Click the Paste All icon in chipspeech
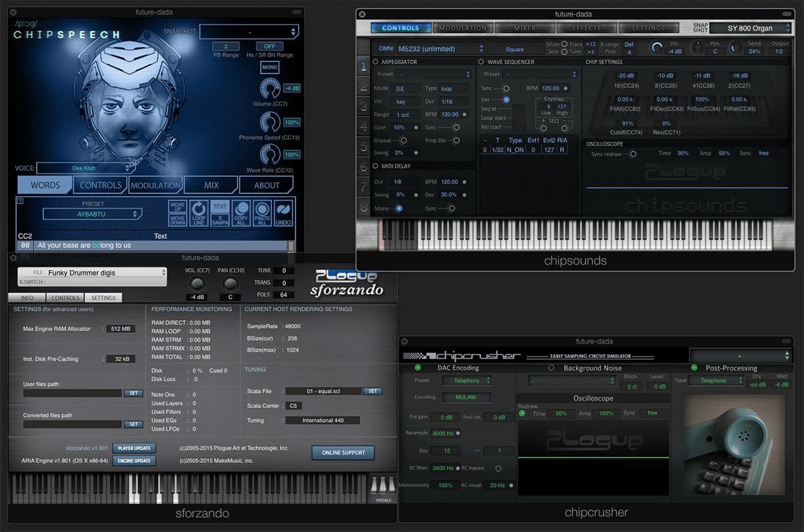804x532 pixels. [x=263, y=213]
